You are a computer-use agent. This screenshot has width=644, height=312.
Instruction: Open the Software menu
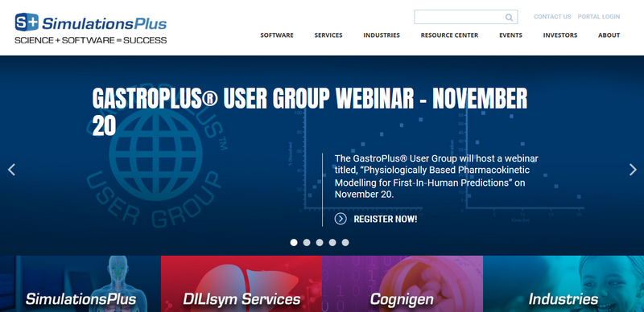[x=277, y=35]
